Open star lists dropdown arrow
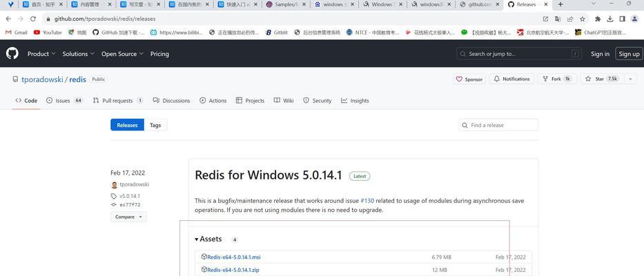The height and width of the screenshot is (276, 644). pyautogui.click(x=630, y=79)
